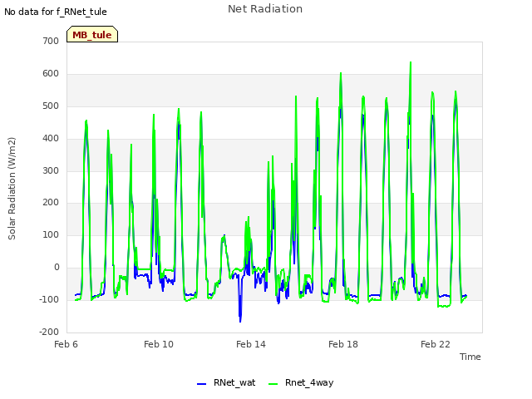Click the -100 y-axis tick label
The width and height of the screenshot is (532, 399).
(49, 299)
